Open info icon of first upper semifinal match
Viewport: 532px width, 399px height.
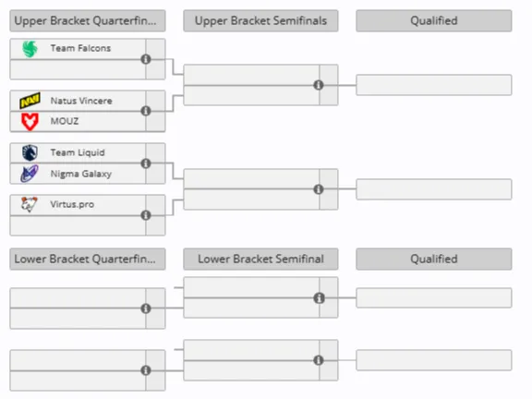pyautogui.click(x=319, y=85)
